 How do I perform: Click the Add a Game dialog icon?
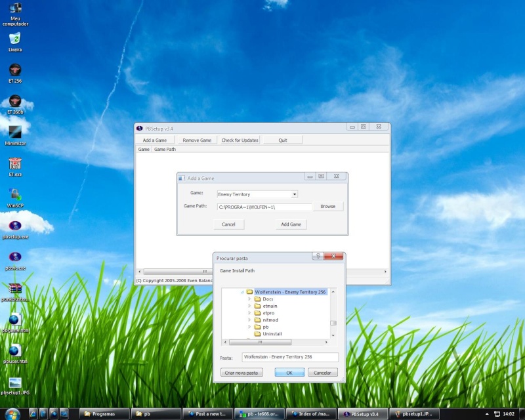click(x=182, y=178)
